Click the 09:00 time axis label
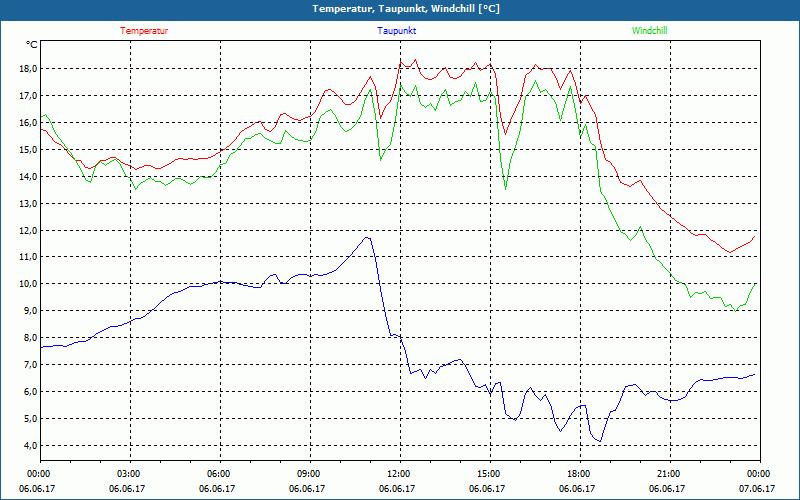Viewport: 800px width, 500px height. (x=310, y=474)
